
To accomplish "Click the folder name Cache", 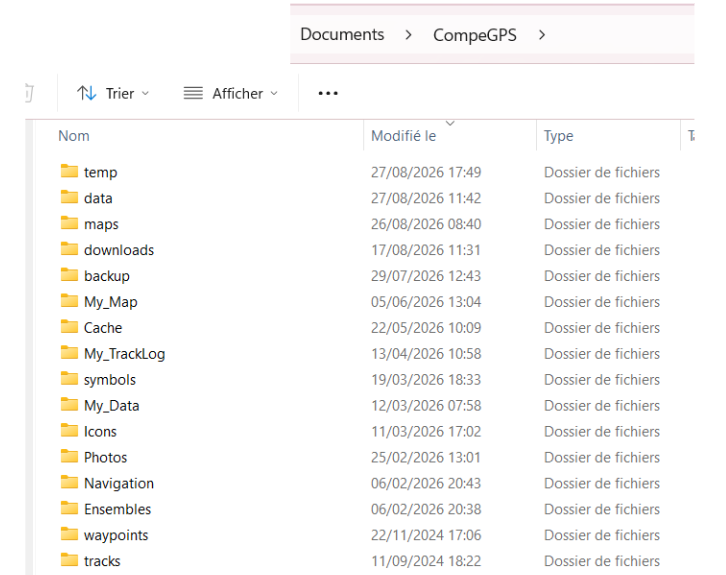I will tap(103, 328).
